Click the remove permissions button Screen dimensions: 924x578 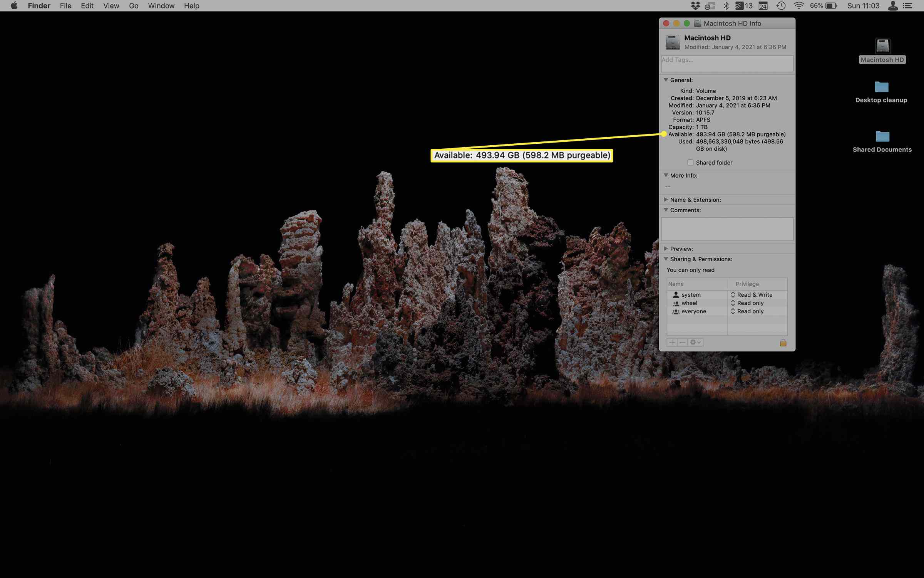point(682,342)
